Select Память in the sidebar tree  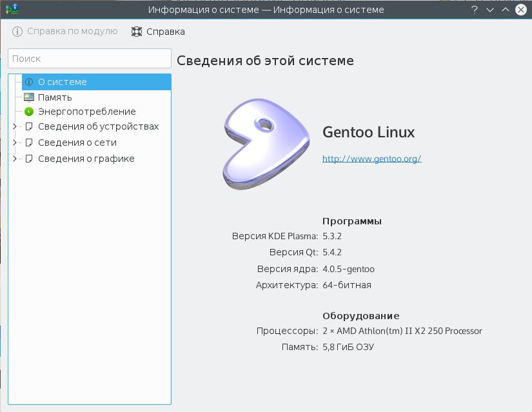(55, 97)
